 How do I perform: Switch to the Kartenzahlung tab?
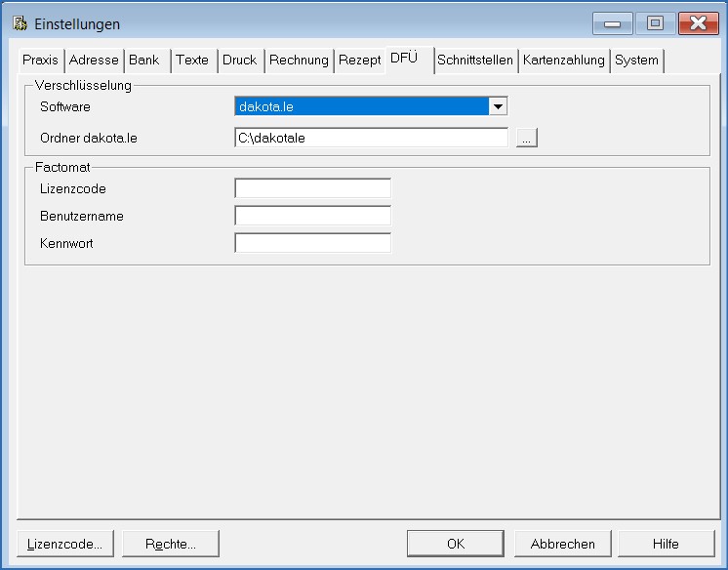564,61
